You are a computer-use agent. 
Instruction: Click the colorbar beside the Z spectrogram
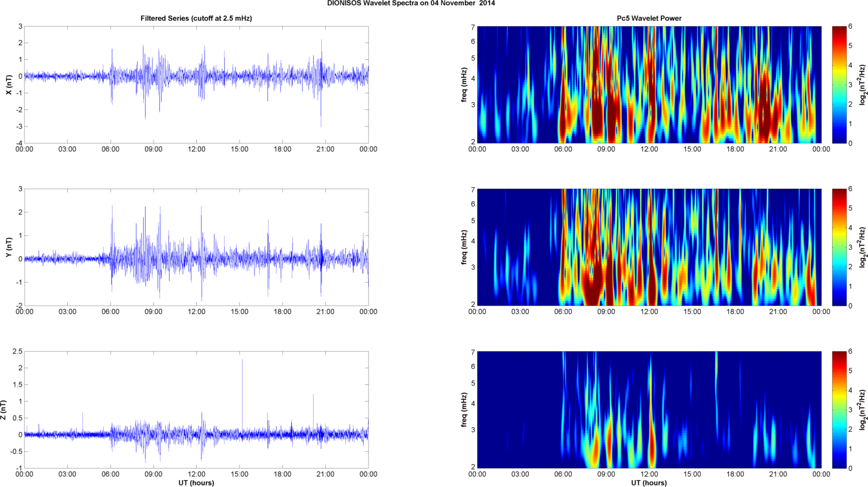839,410
